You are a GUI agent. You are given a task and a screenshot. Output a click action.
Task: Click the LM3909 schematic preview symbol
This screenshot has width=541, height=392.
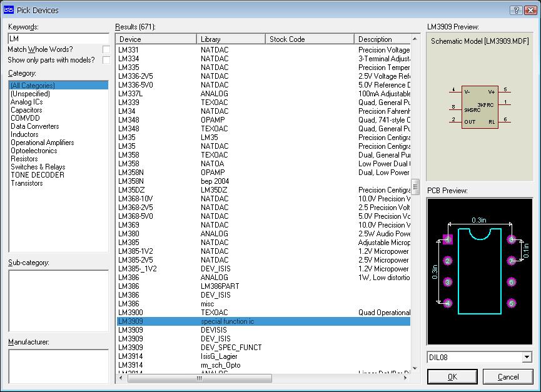tap(480, 107)
